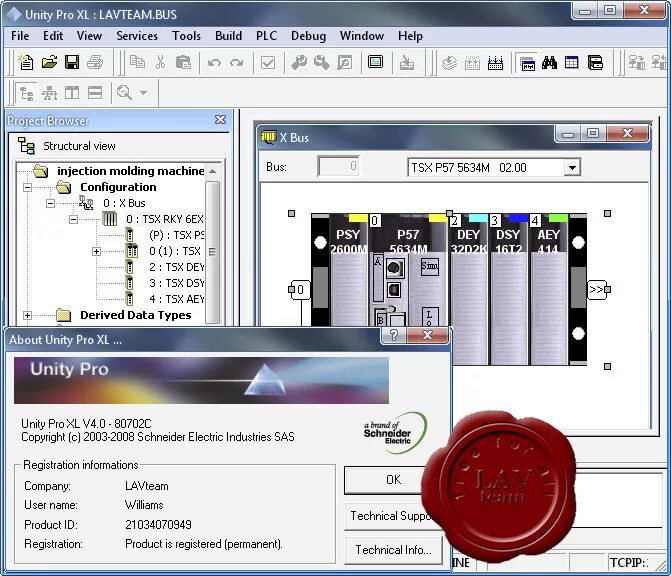Click the Structural view tree icon in second toolbar
671x576 pixels.
27,93
